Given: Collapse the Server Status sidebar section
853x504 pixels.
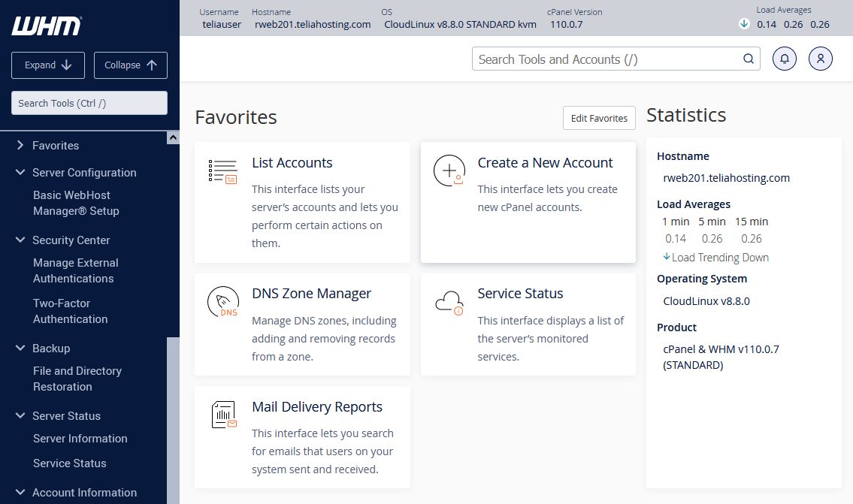Looking at the screenshot, I should click(x=20, y=415).
